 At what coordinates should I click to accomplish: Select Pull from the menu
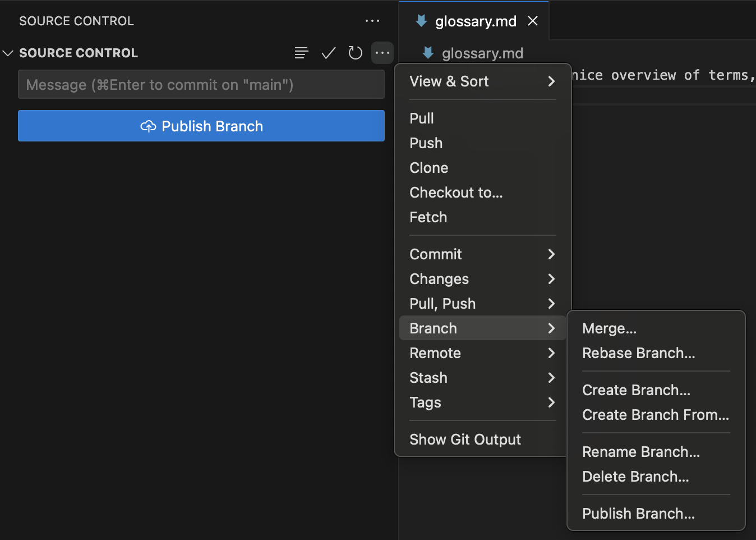pos(482,118)
